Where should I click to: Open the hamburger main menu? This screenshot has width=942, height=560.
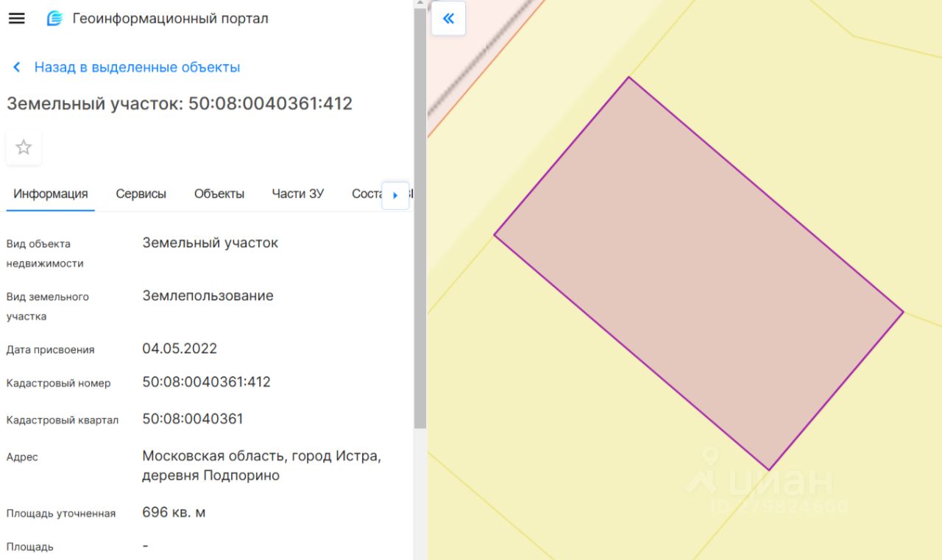(16, 18)
